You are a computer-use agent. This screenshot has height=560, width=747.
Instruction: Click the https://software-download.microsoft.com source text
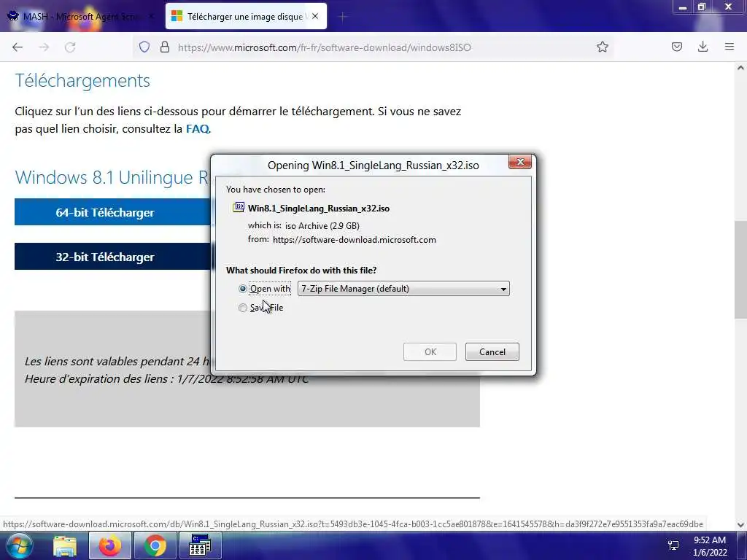click(x=354, y=239)
